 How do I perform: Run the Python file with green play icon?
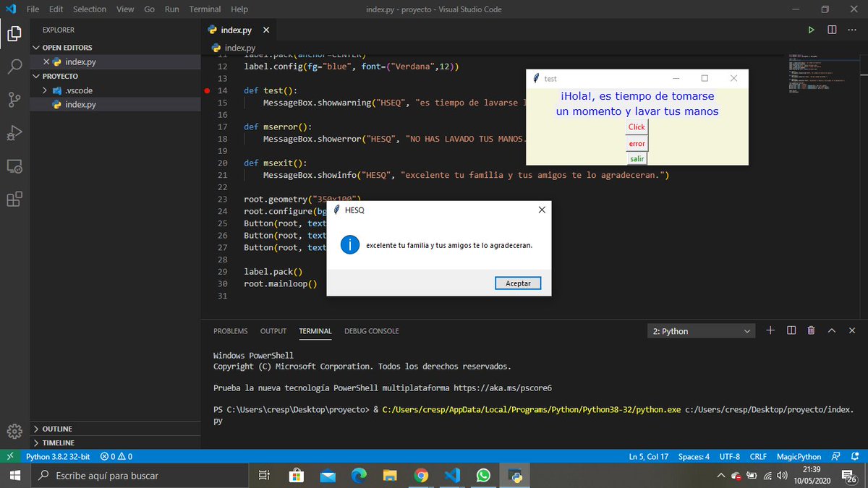pyautogui.click(x=812, y=30)
